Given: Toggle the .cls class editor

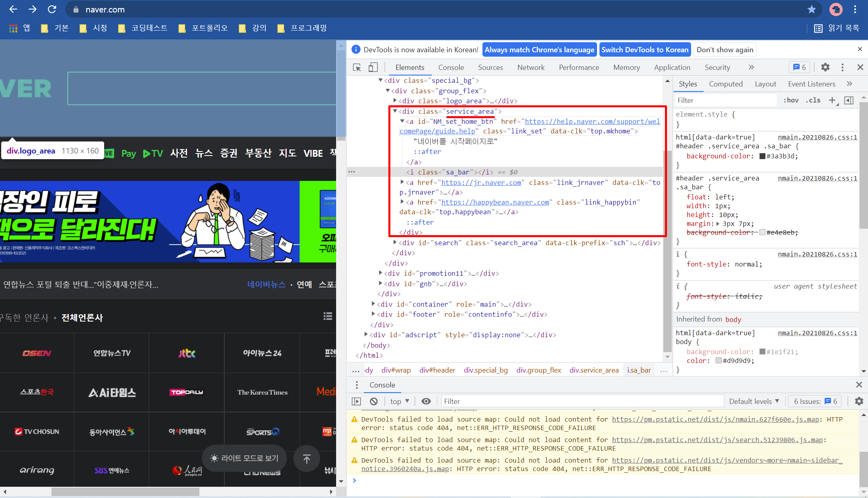Looking at the screenshot, I should (x=813, y=100).
